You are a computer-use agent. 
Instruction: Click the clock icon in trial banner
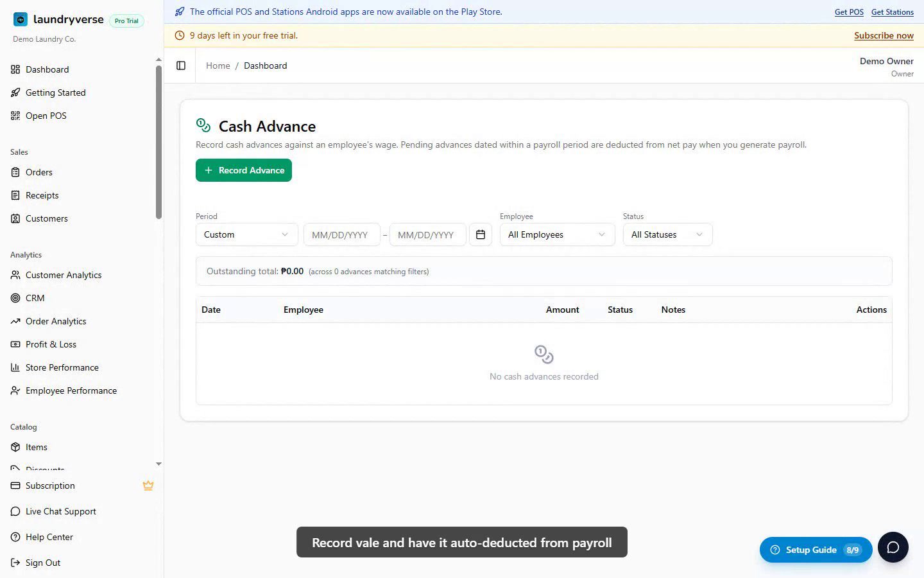(180, 35)
